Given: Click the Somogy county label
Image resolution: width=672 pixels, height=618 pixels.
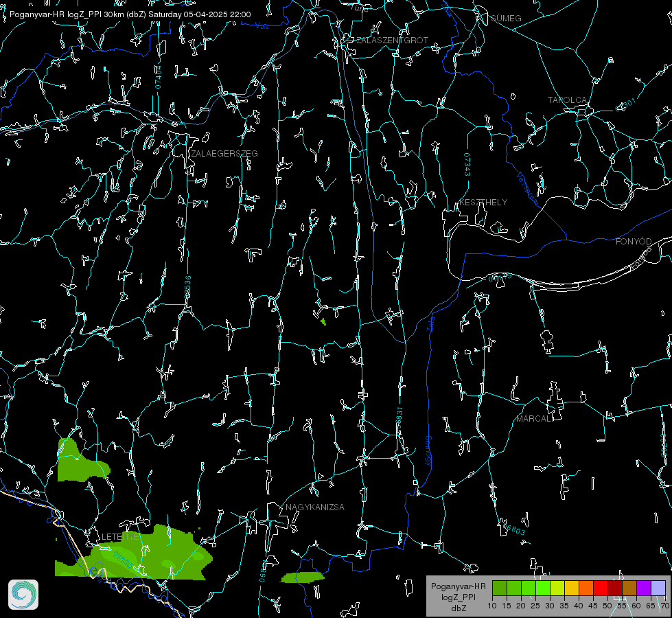Looking at the screenshot, I should (428, 451).
